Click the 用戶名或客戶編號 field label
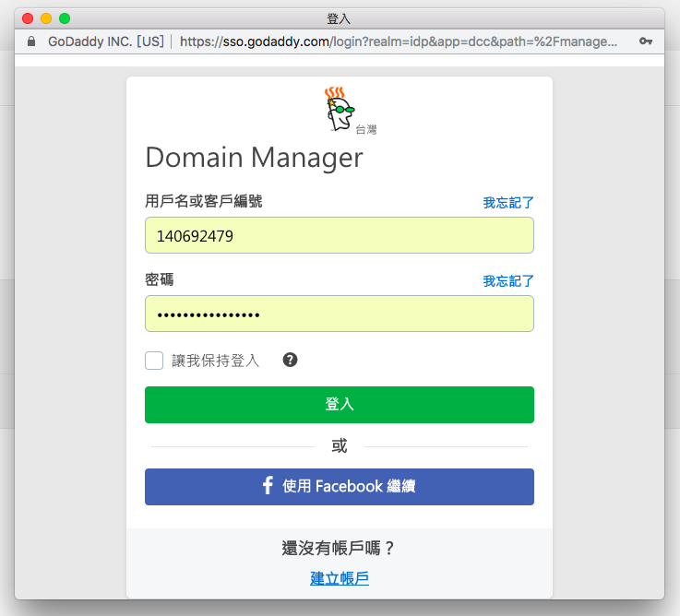 point(203,201)
